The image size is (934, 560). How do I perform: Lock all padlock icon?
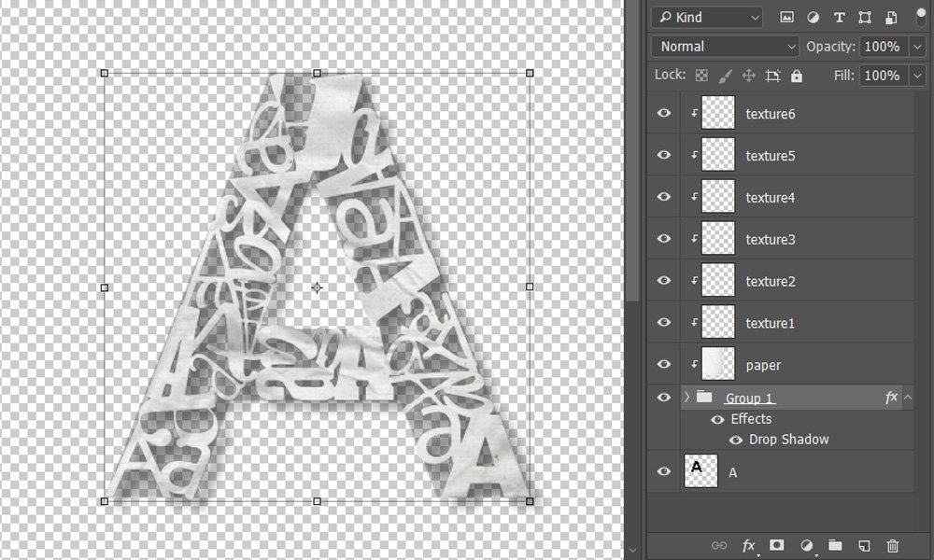coord(797,76)
